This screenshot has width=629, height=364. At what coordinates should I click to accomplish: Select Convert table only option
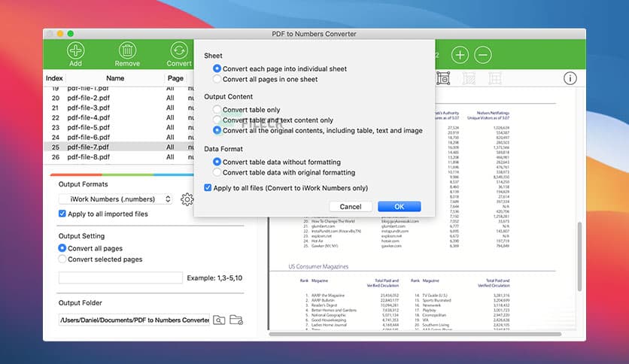217,110
